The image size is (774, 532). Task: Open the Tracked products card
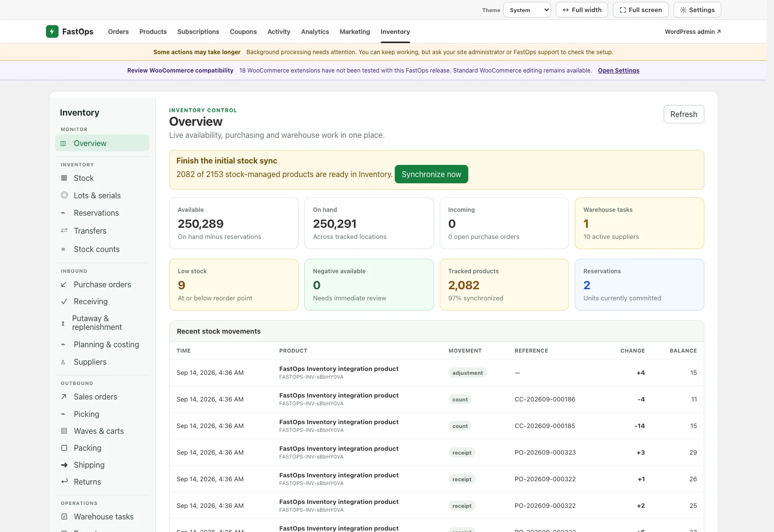[x=504, y=284]
